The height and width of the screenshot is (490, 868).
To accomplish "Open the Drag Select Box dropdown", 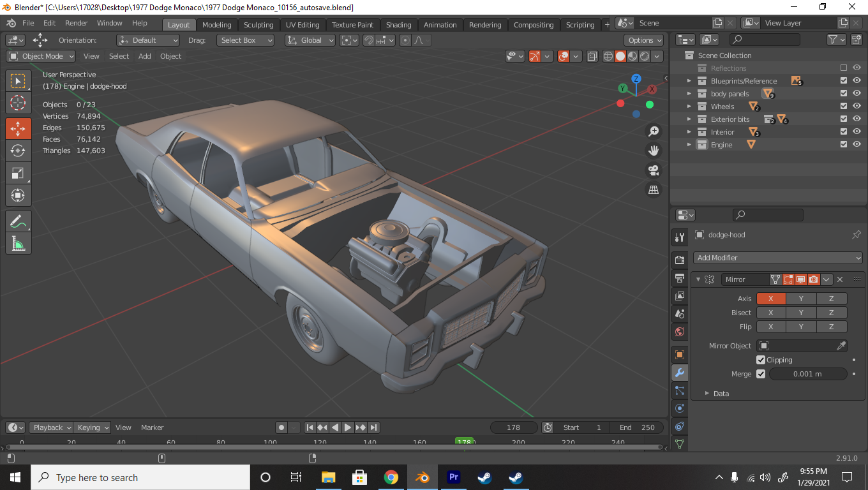I will coord(245,40).
